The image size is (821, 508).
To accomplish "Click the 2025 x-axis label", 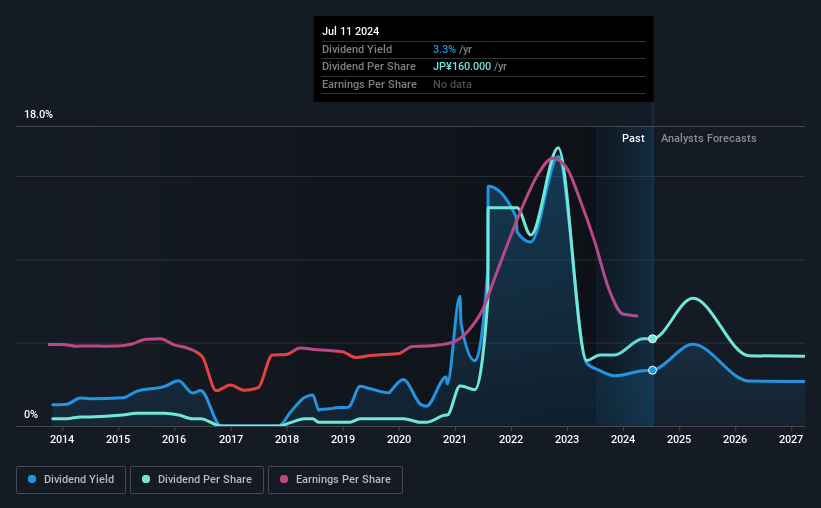I will click(679, 439).
